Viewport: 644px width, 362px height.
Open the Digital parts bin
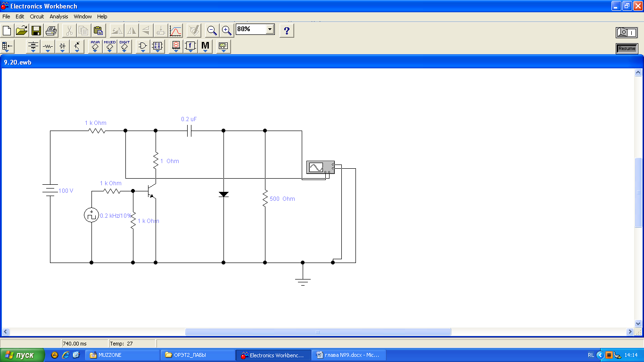click(157, 47)
